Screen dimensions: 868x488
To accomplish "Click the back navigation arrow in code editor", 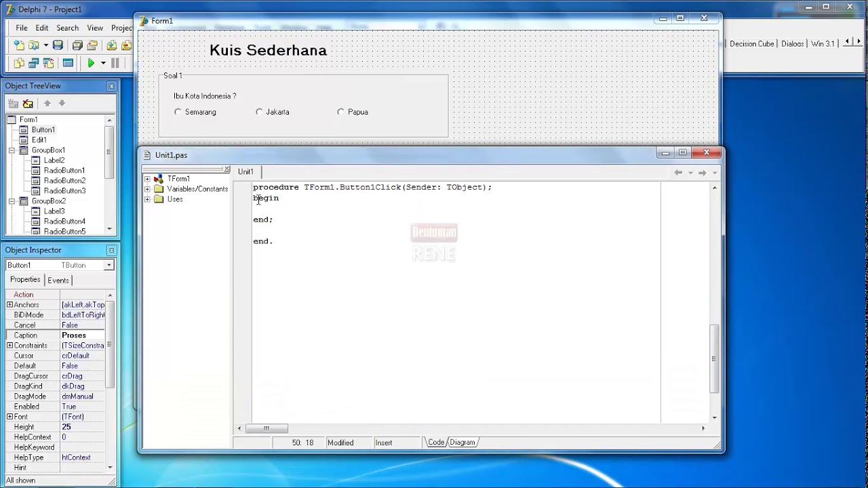I will coord(678,173).
